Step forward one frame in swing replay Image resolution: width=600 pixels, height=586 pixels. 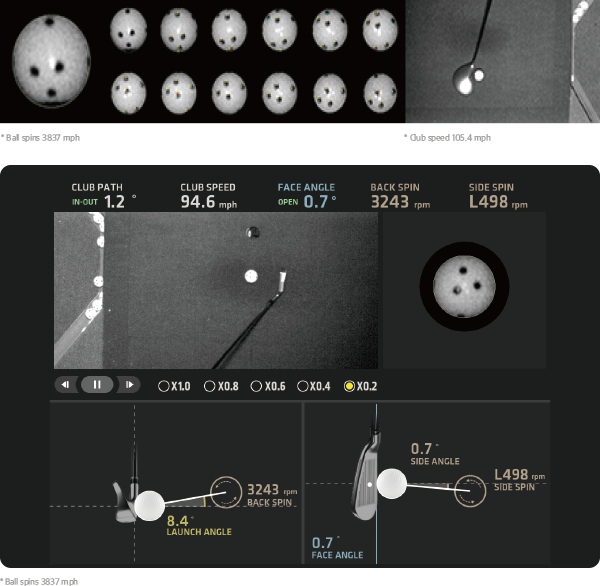[x=129, y=385]
